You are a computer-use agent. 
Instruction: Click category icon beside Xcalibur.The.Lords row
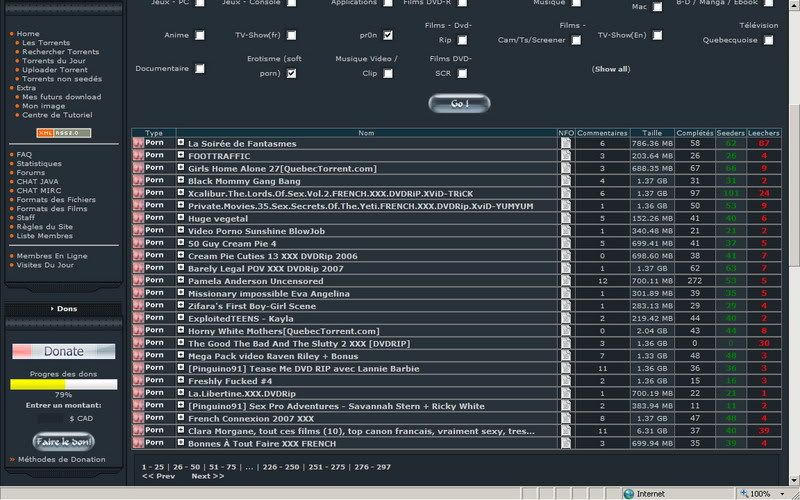[138, 193]
